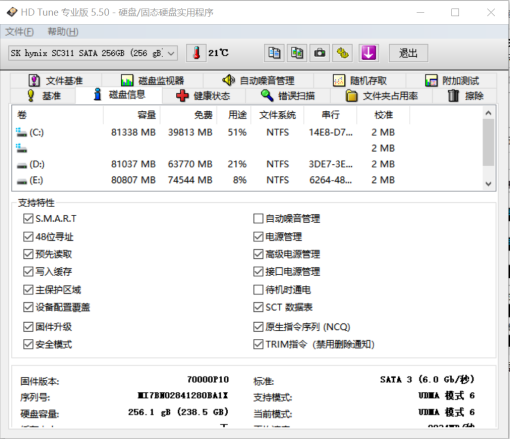Switch to the 健康状态 tab
The width and height of the screenshot is (510, 439).
pos(204,96)
